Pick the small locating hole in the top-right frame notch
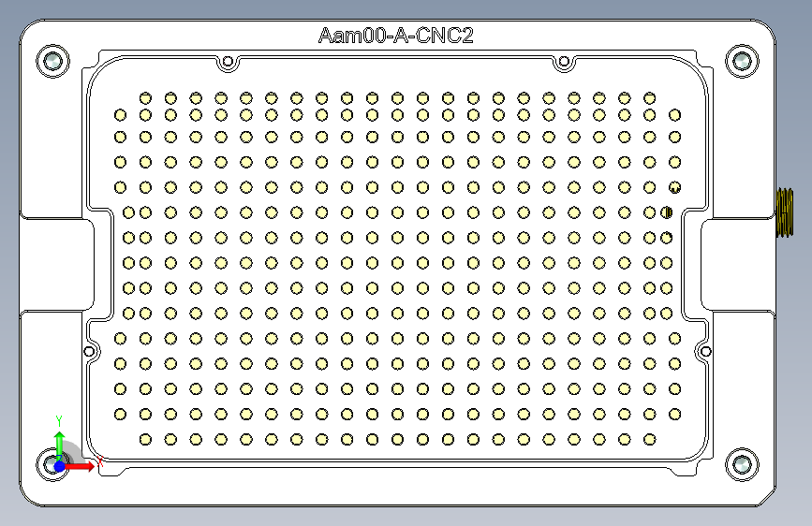The image size is (812, 526). coord(564,62)
